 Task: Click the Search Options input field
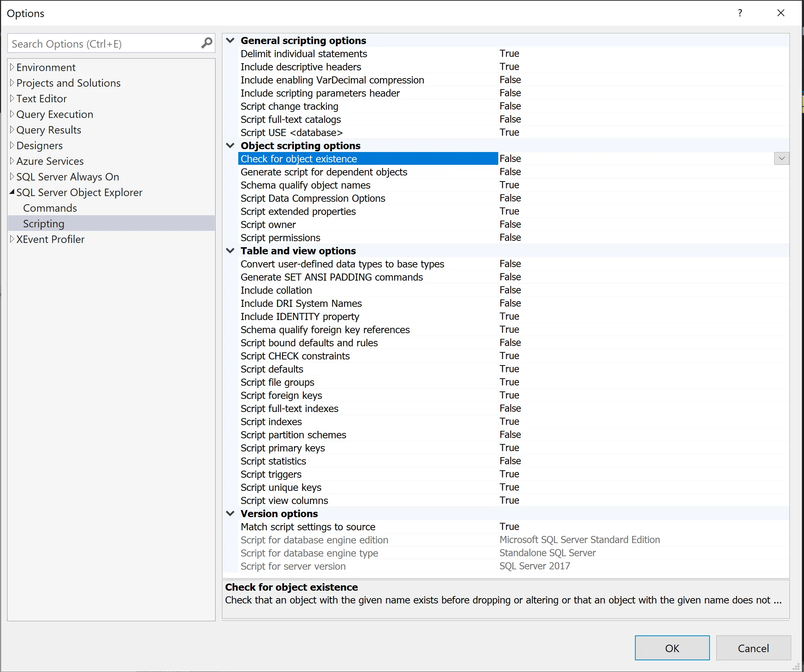click(x=103, y=44)
